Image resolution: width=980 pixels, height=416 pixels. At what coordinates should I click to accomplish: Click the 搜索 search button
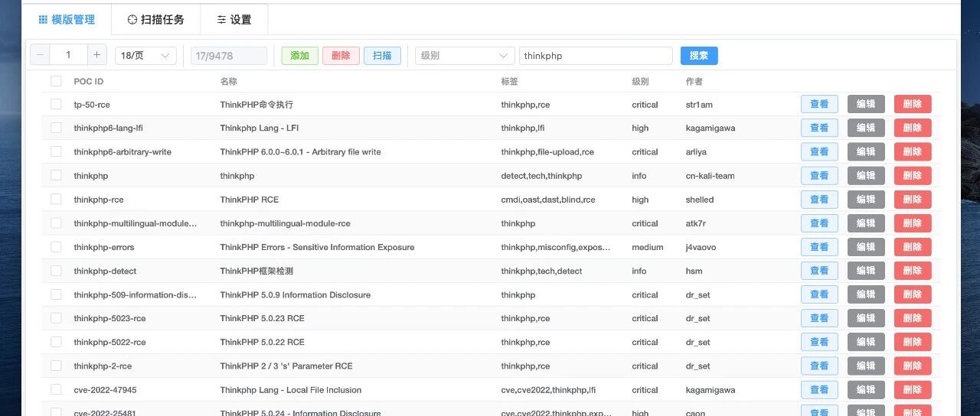click(699, 55)
